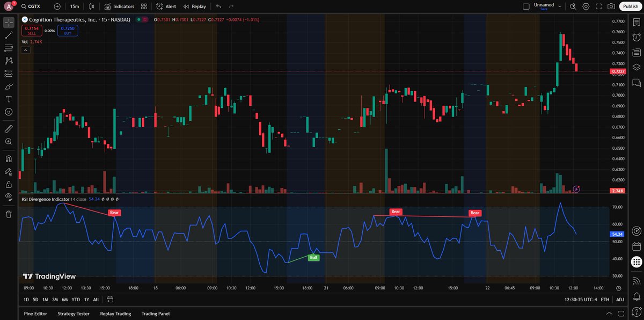Image resolution: width=644 pixels, height=320 pixels.
Task: Select the ruler measure tool
Action: tap(9, 129)
